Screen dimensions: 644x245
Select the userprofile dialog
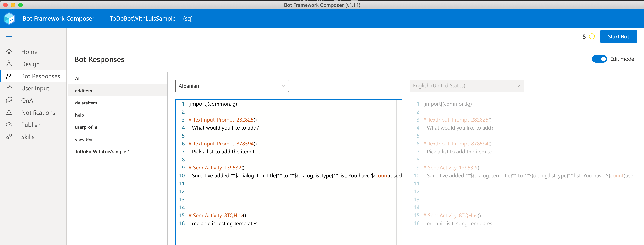coord(117,127)
